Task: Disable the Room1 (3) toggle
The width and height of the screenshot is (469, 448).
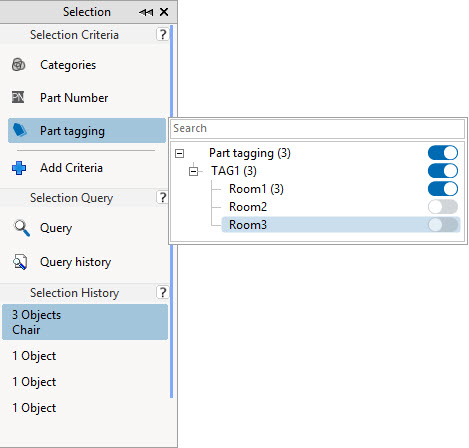Action: [x=443, y=189]
